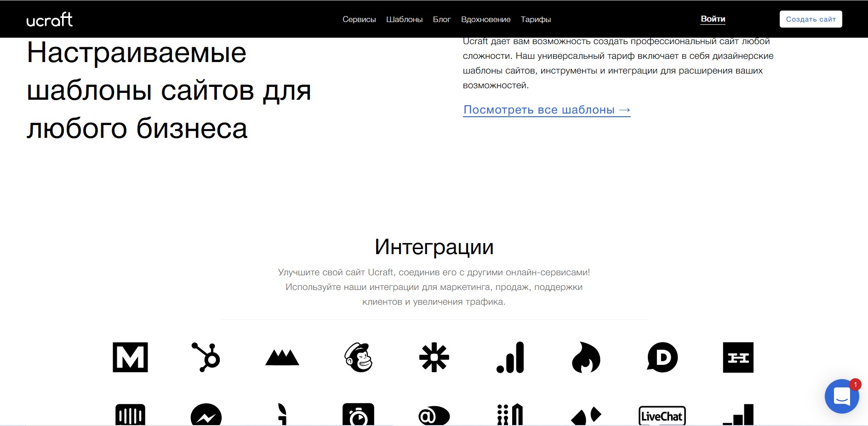Click the Mailchimp monkey icon
The image size is (868, 426).
click(x=358, y=357)
